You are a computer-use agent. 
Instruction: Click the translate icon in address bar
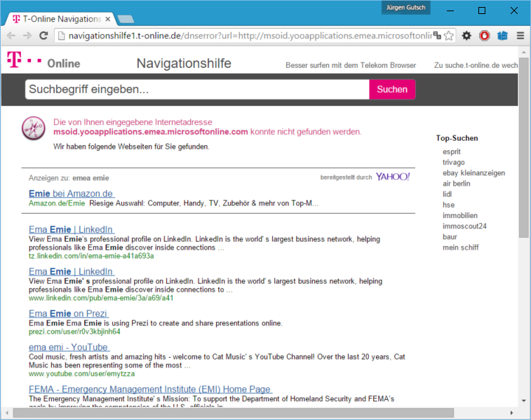click(x=437, y=36)
